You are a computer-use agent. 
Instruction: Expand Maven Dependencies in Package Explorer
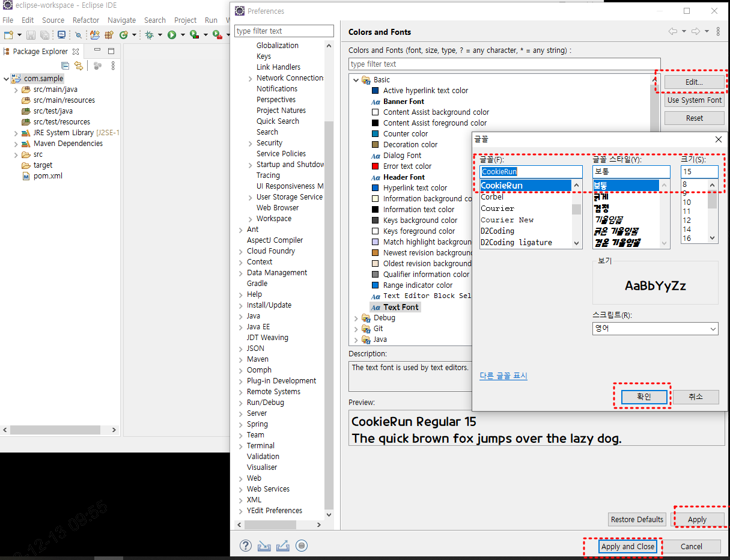point(16,144)
